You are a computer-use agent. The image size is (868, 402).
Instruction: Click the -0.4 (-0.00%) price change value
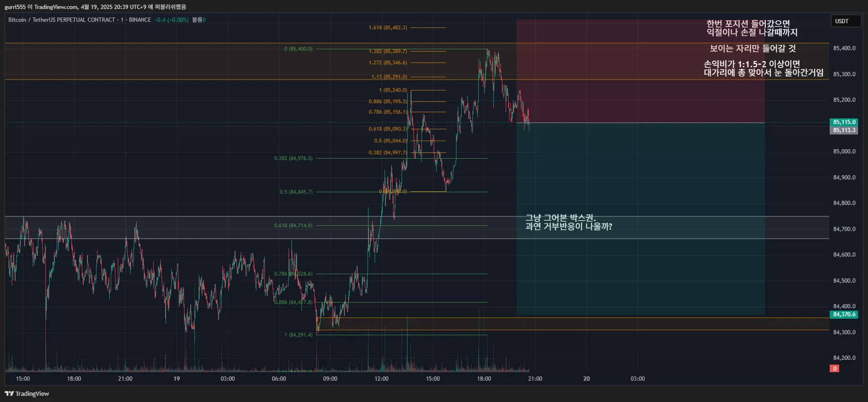[171, 20]
